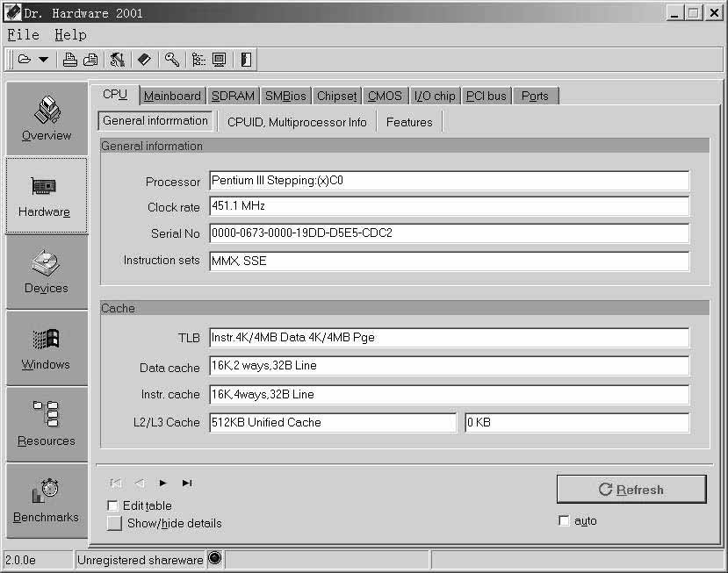728x573 pixels.
Task: Select the Hardware sidebar section
Action: pos(47,196)
